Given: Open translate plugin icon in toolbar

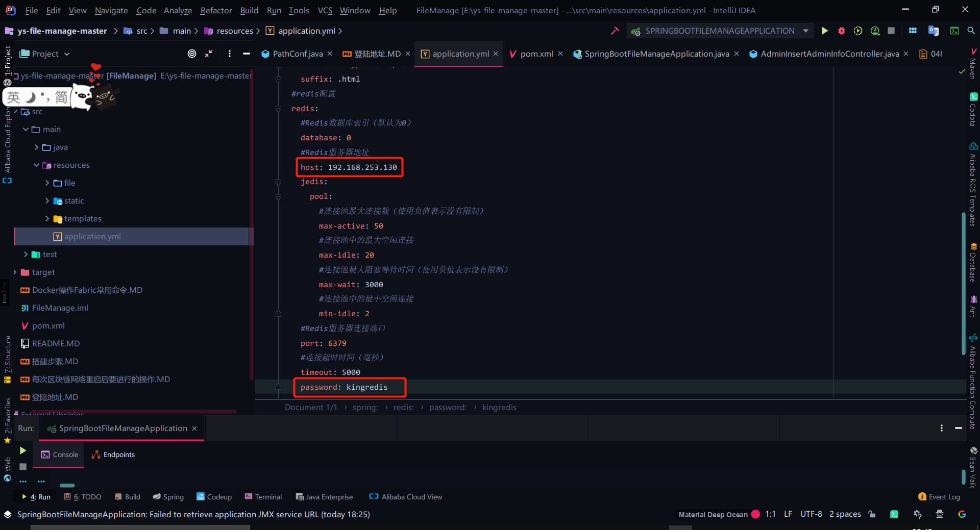Looking at the screenshot, I should coord(933,31).
